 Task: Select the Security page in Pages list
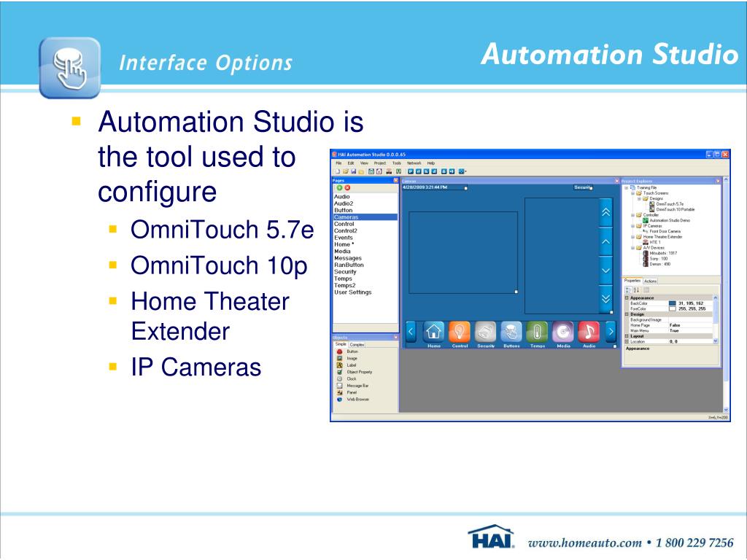click(x=345, y=271)
